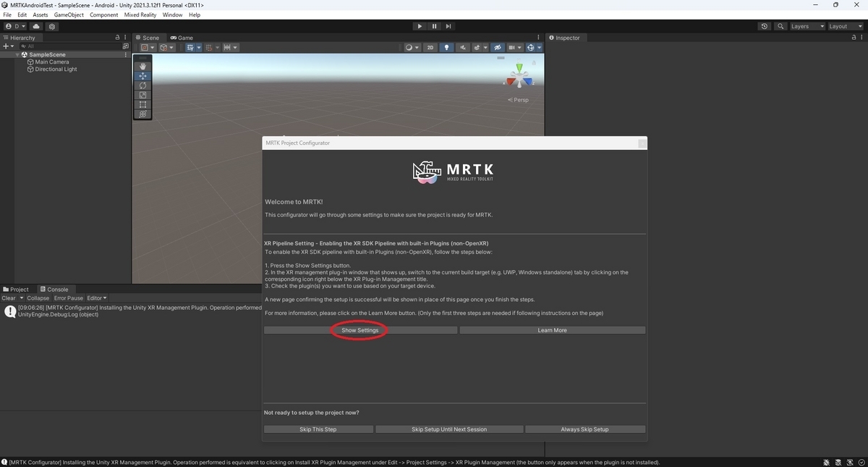
Task: Toggle grid snapping button in Scene toolbar
Action: (x=210, y=47)
